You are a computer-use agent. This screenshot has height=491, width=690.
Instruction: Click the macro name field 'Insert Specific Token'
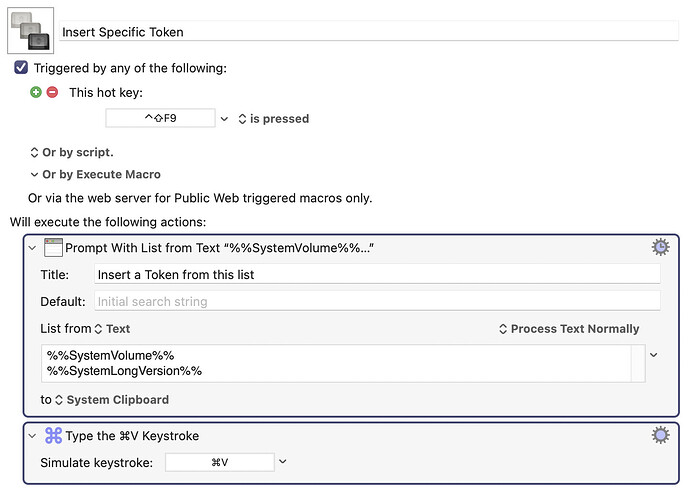click(368, 32)
